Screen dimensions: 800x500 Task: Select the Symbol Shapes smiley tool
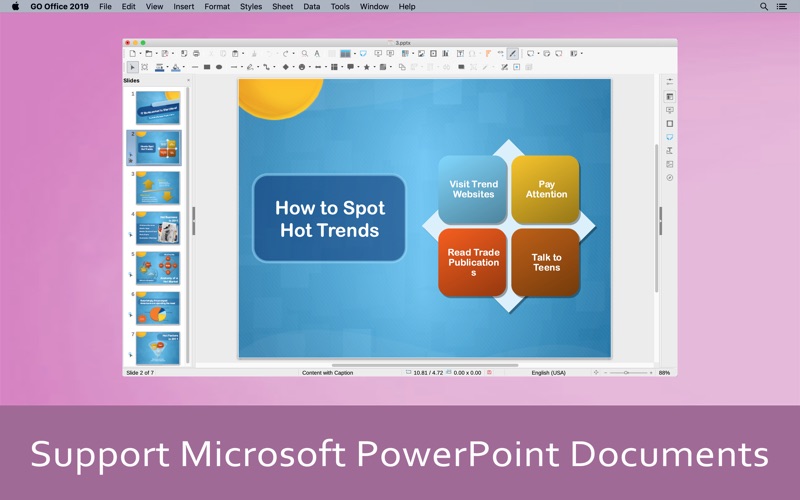(302, 67)
